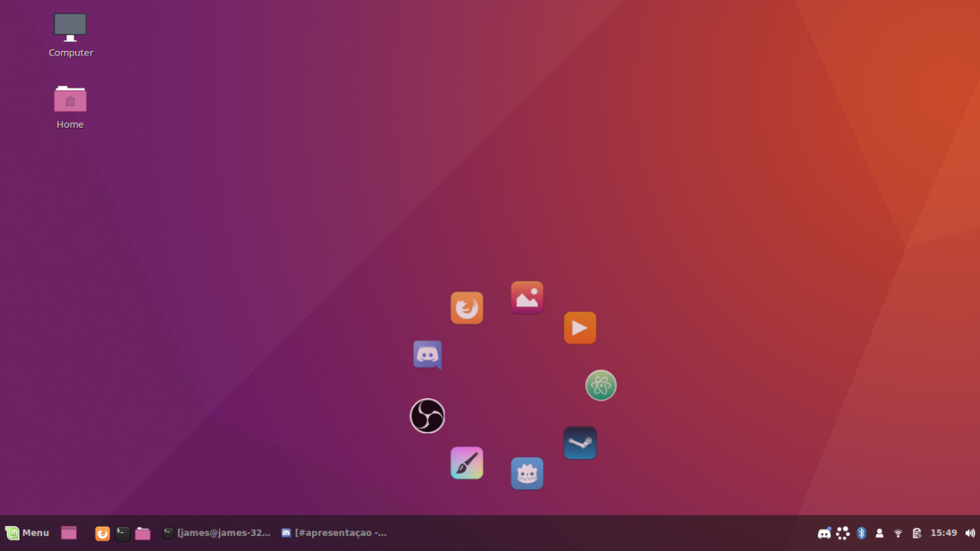Open the Bluetooth tray applet

pos(861,533)
